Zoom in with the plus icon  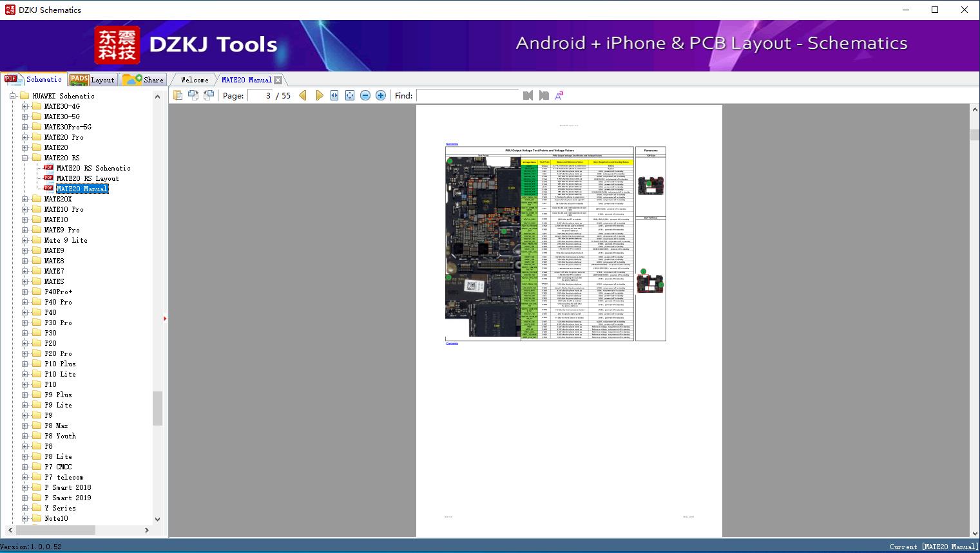tap(381, 95)
